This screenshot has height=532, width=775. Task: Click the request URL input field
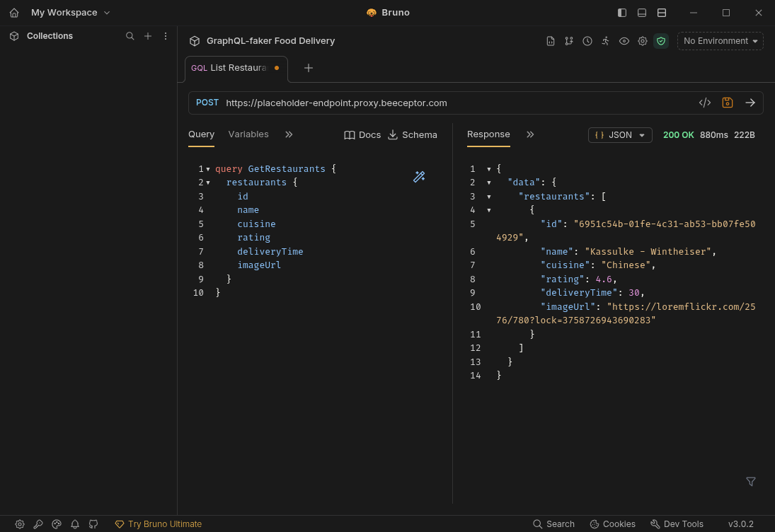pyautogui.click(x=453, y=103)
